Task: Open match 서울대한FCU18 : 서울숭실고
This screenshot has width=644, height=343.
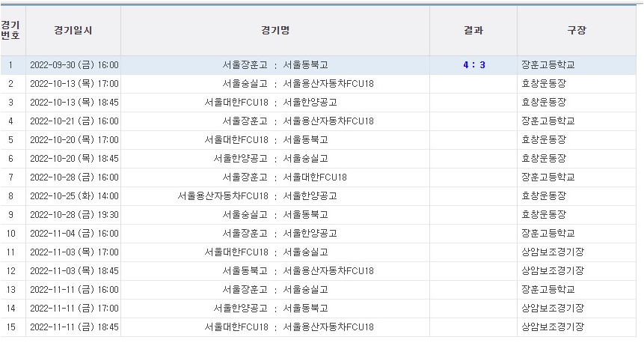Action: click(x=266, y=252)
